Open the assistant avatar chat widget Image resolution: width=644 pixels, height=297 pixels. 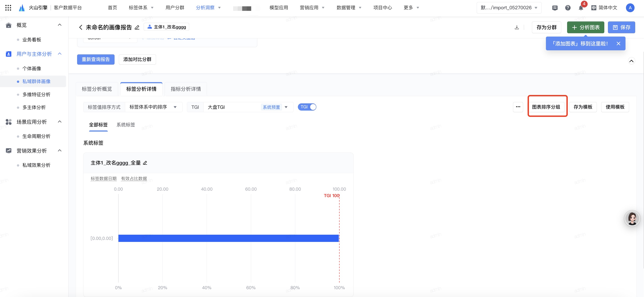click(x=632, y=218)
